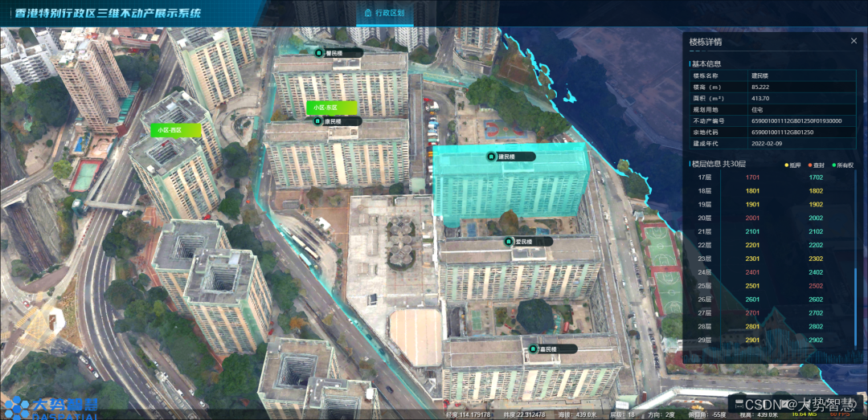Select unit 2402 on floor 24
The height and width of the screenshot is (420, 868).
(816, 272)
